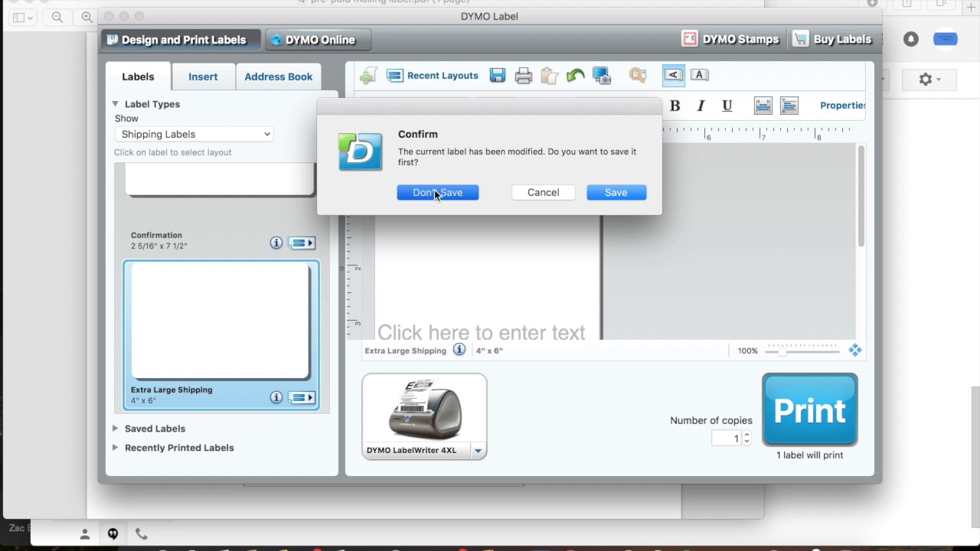The image size is (980, 551).
Task: Open the DYMO LabelWriter 4XL printer dropdown
Action: (x=478, y=451)
